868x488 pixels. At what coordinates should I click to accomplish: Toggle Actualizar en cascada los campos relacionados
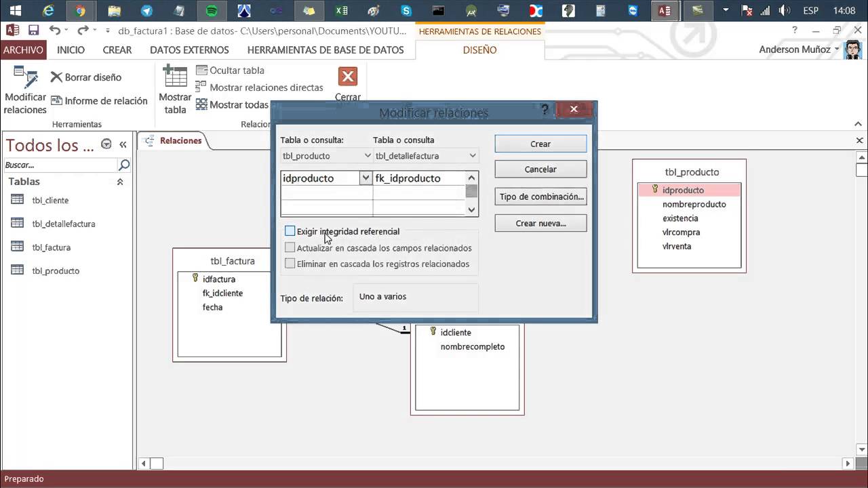[290, 247]
